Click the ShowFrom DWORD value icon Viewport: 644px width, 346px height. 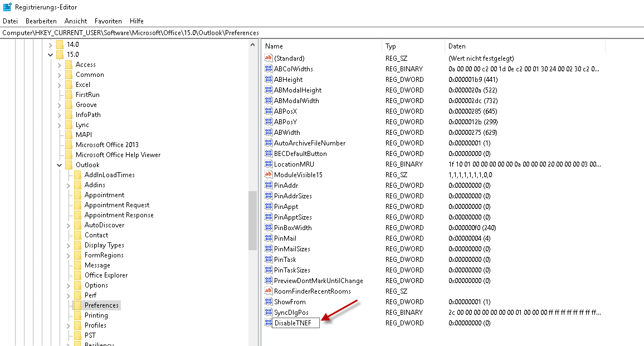coord(268,301)
